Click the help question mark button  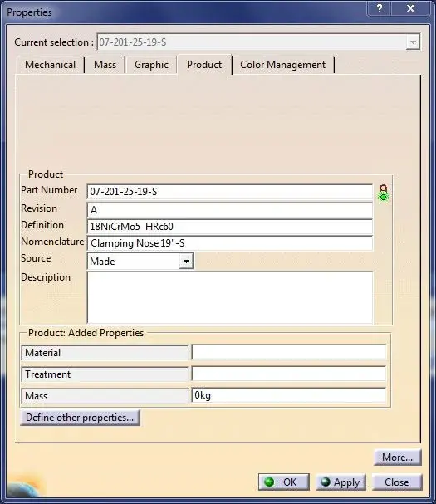click(380, 8)
